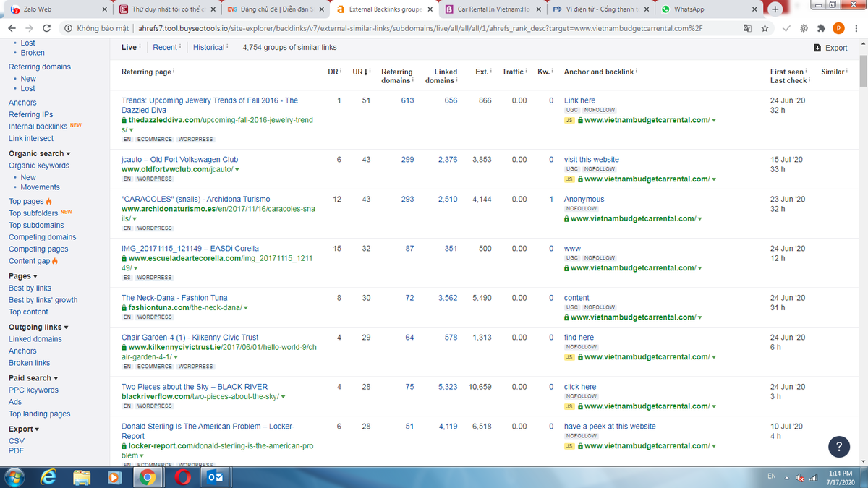
Task: Reload the current page
Action: pyautogui.click(x=47, y=28)
